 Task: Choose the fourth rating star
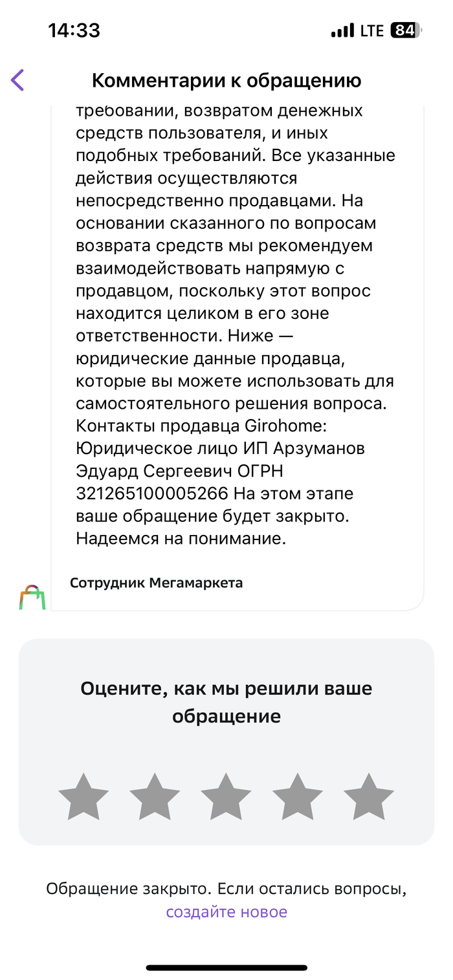coord(297,796)
